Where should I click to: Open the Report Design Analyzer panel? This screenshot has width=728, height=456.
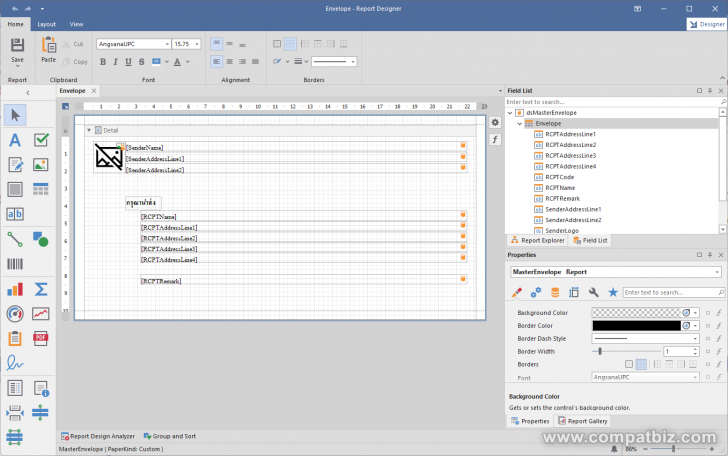coord(101,436)
